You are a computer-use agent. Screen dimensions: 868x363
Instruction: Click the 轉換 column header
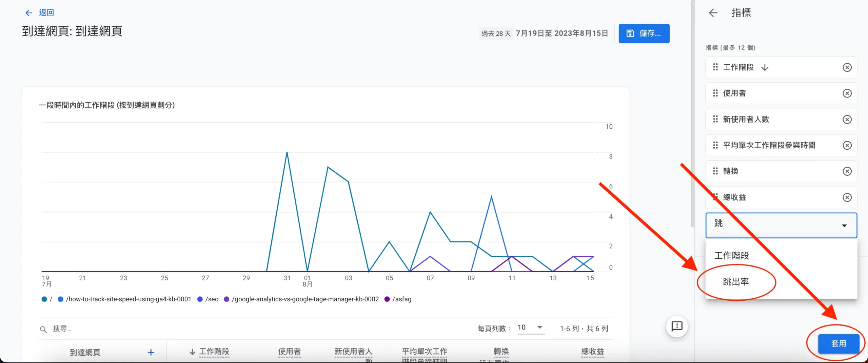[501, 351]
